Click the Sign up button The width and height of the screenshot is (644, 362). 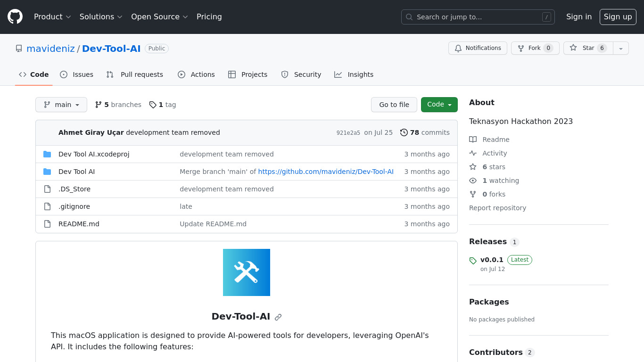click(x=618, y=17)
